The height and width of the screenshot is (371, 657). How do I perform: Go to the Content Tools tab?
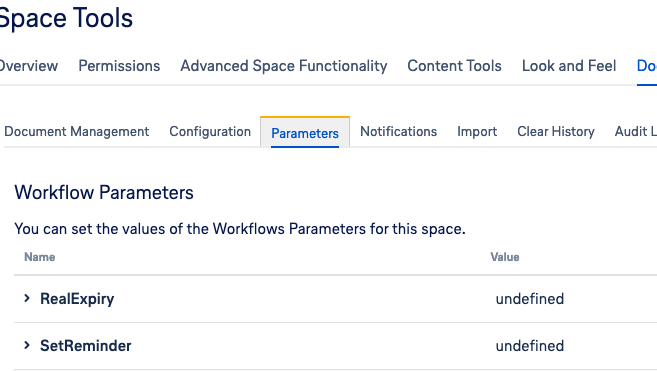[x=454, y=66]
